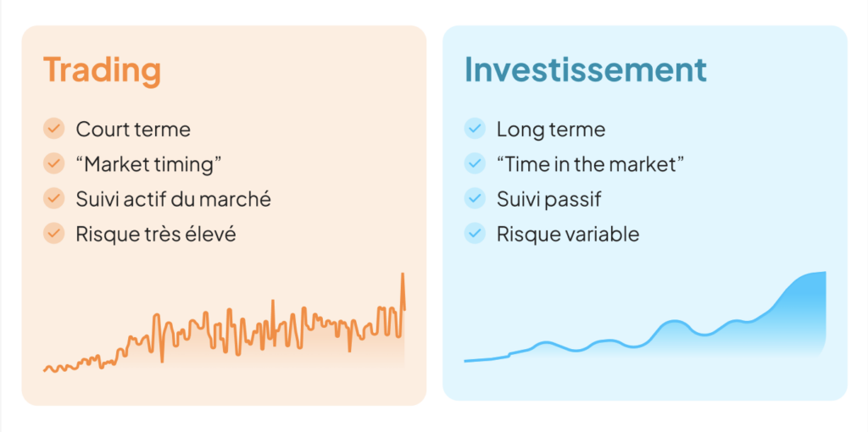The image size is (868, 432).
Task: Click the Risque très élevé text
Action: [x=156, y=235]
